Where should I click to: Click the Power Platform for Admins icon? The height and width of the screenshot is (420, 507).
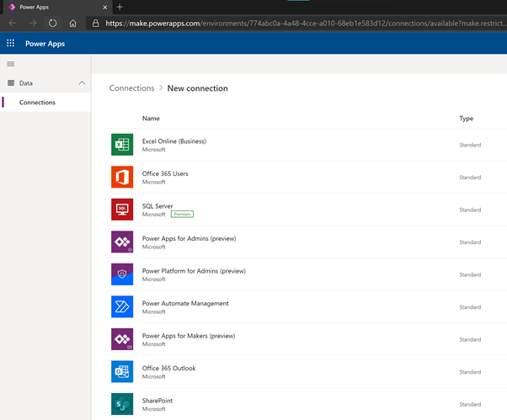click(x=122, y=274)
